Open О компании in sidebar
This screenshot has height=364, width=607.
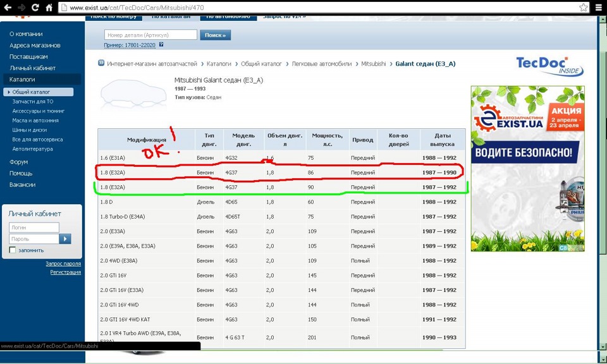[26, 34]
